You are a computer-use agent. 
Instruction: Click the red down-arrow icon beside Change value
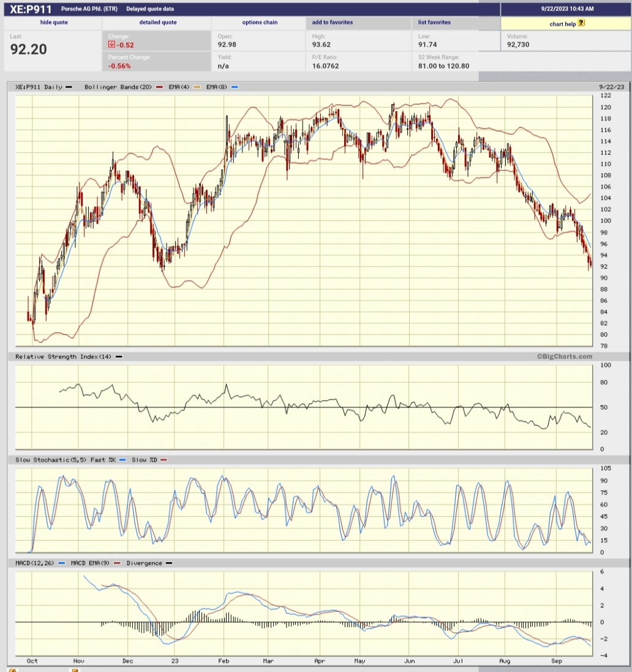tap(112, 44)
